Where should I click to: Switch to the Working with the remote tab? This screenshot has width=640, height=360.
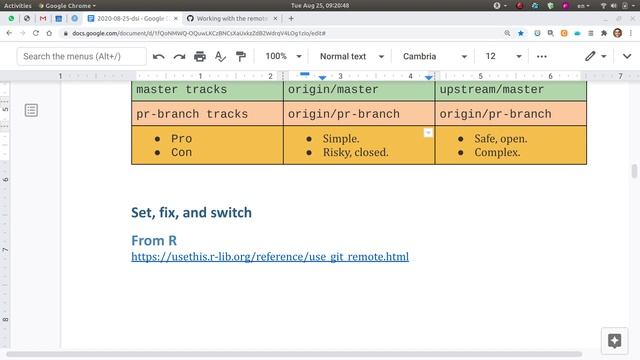(232, 18)
